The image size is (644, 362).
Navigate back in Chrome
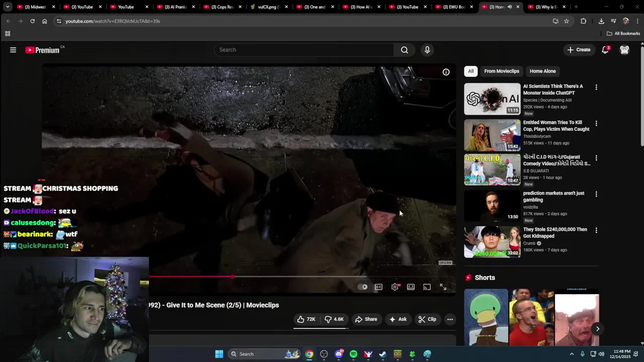8,21
